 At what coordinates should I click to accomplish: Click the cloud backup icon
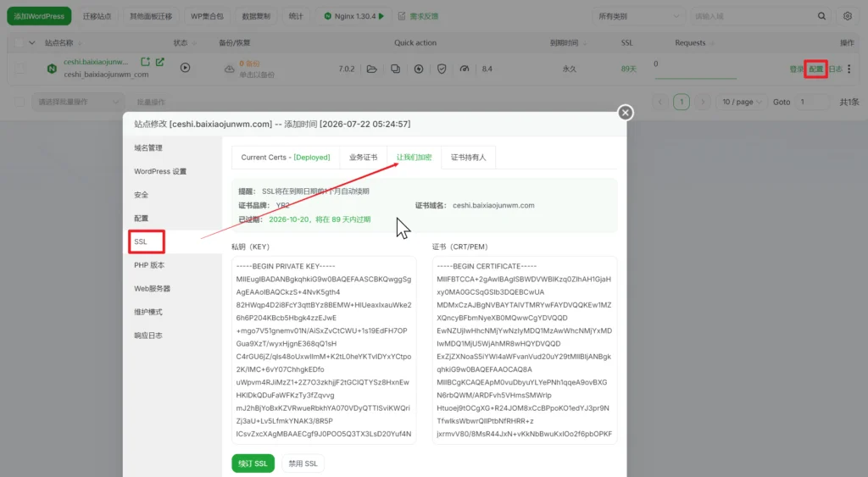tap(229, 69)
